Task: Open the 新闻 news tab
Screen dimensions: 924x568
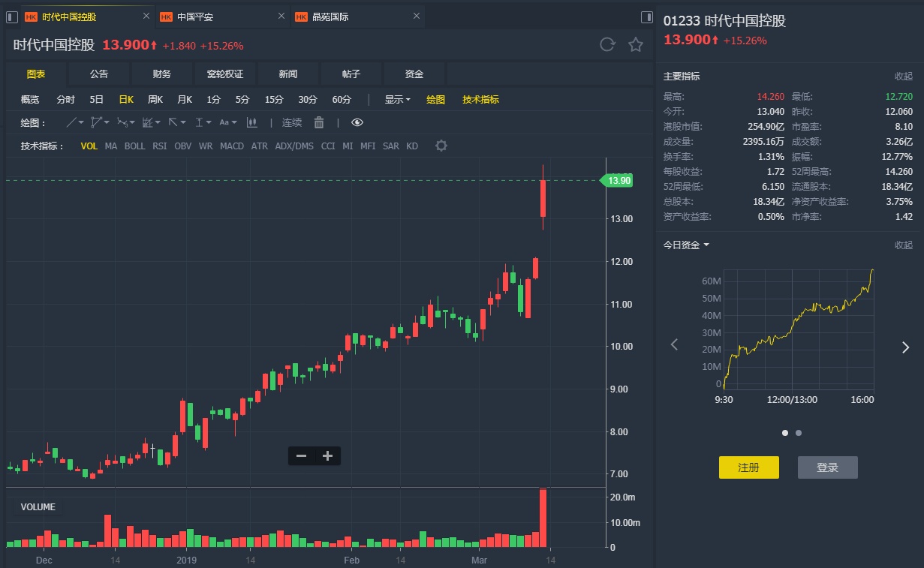Action: click(288, 74)
